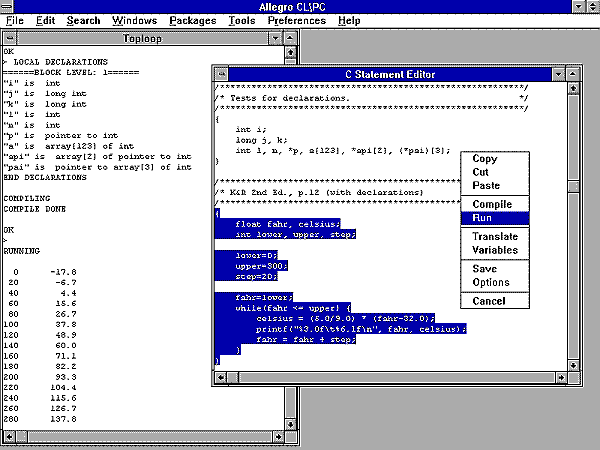Choose Variables in the context menu
This screenshot has width=600, height=450.
click(x=495, y=250)
